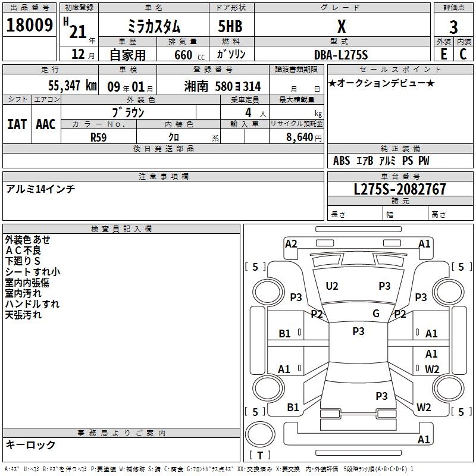Click the spare tire circle icon
The image size is (476, 476).
(260, 434)
